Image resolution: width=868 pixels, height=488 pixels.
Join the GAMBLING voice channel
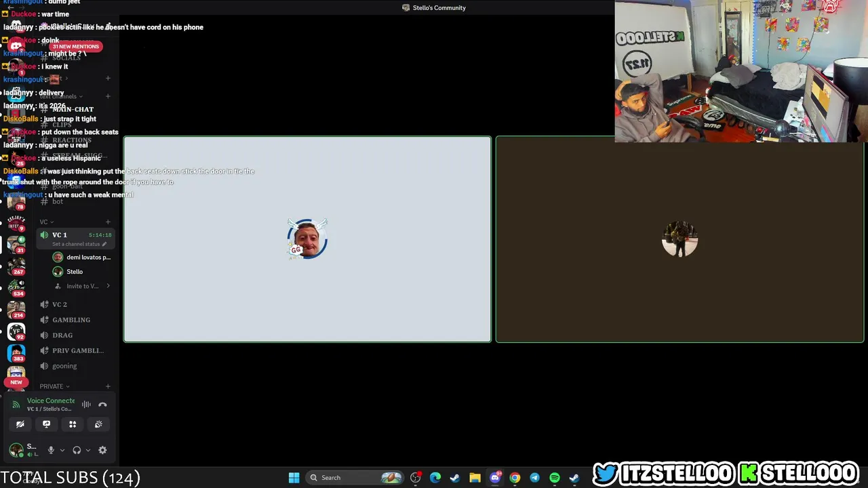(75, 320)
